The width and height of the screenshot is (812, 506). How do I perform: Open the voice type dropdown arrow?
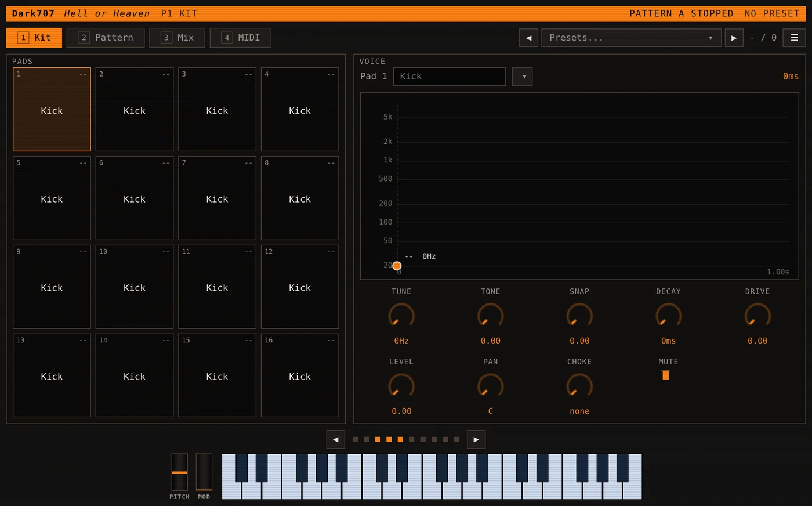(x=522, y=77)
